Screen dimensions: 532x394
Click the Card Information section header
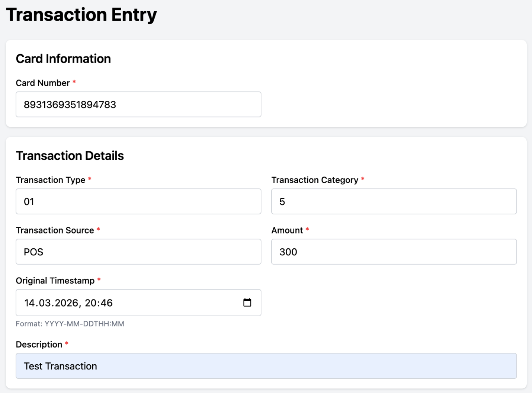(63, 58)
